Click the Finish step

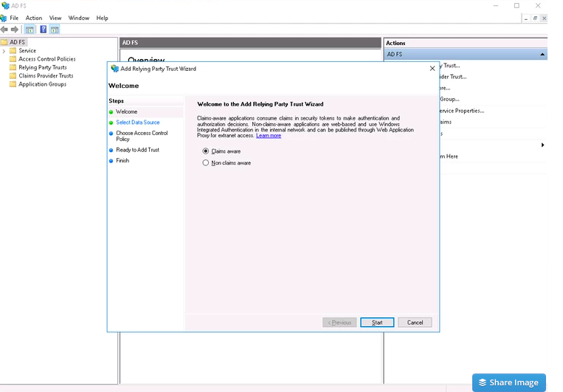(x=122, y=161)
